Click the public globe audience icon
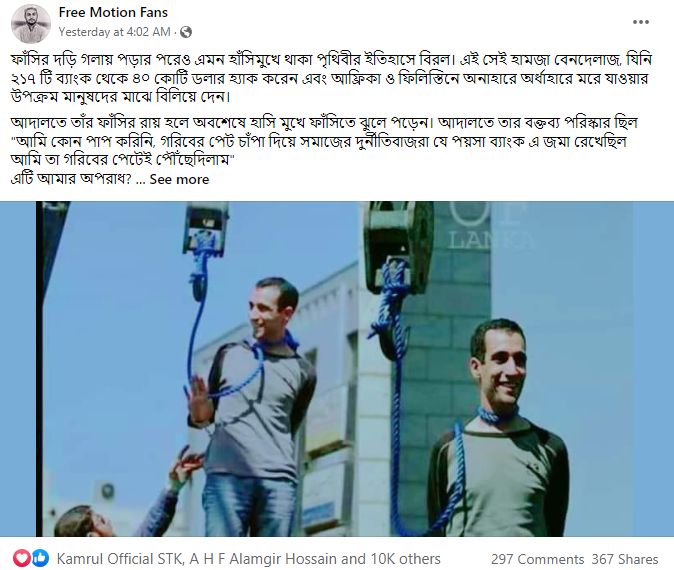This screenshot has height=570, width=674. [x=186, y=32]
